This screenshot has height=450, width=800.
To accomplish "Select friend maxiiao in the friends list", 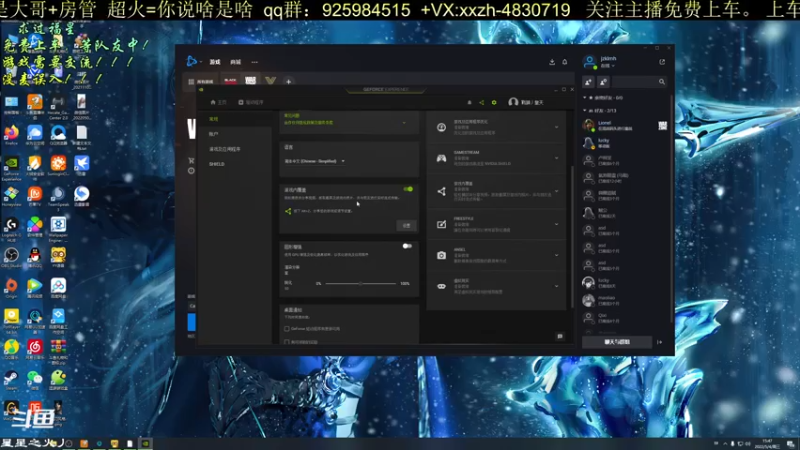I will 625,301.
